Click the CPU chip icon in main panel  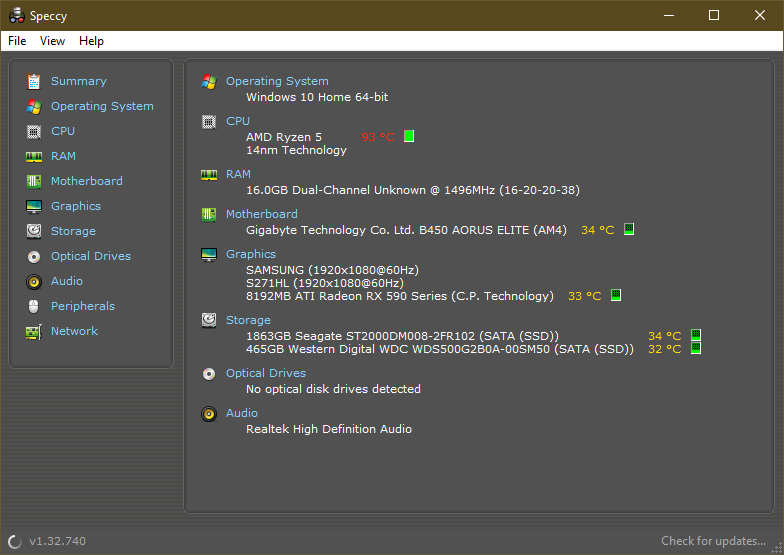coord(208,122)
